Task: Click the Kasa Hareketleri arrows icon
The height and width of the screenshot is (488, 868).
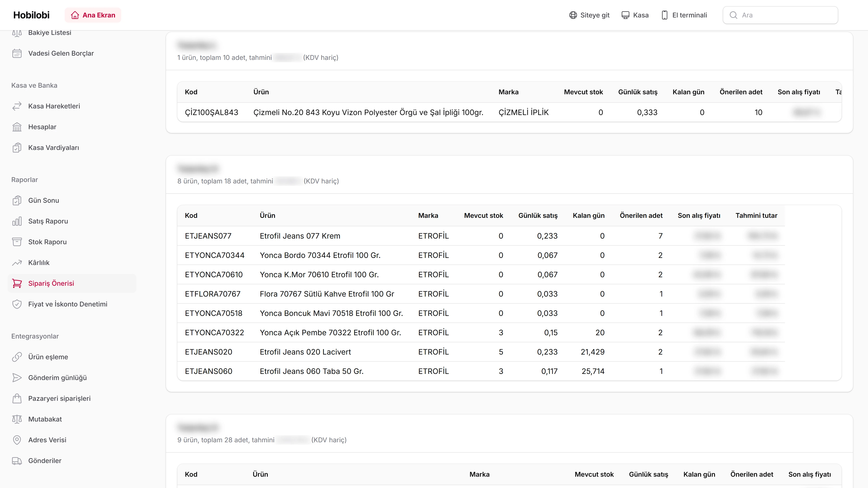Action: 17,106
